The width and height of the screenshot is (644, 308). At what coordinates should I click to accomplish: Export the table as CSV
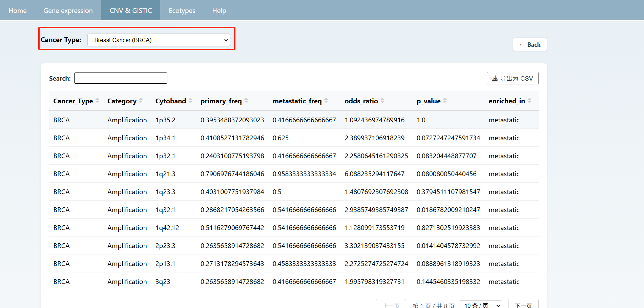point(512,78)
